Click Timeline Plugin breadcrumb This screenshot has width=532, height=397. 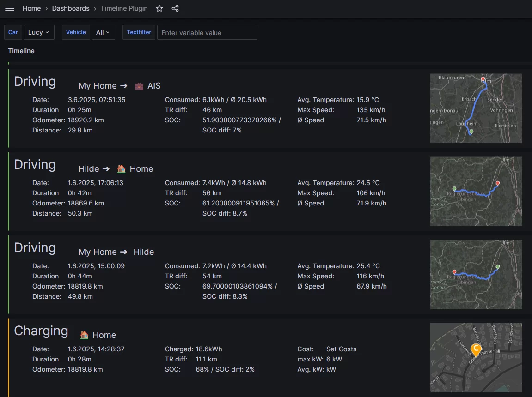124,8
